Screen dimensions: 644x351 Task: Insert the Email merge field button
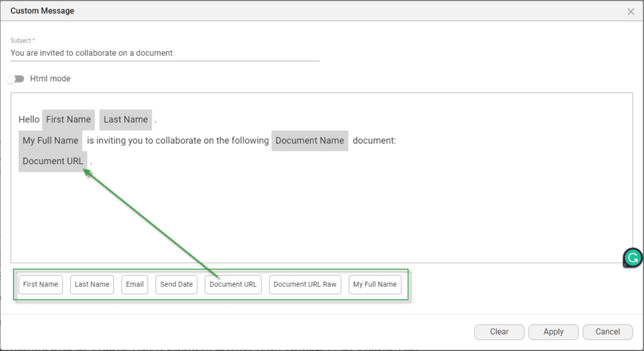point(135,284)
